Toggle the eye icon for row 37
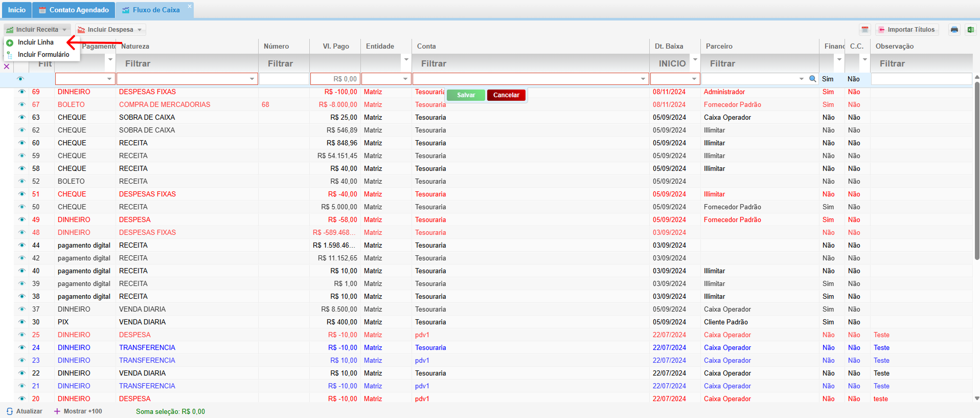The height and width of the screenshot is (418, 980). point(21,309)
